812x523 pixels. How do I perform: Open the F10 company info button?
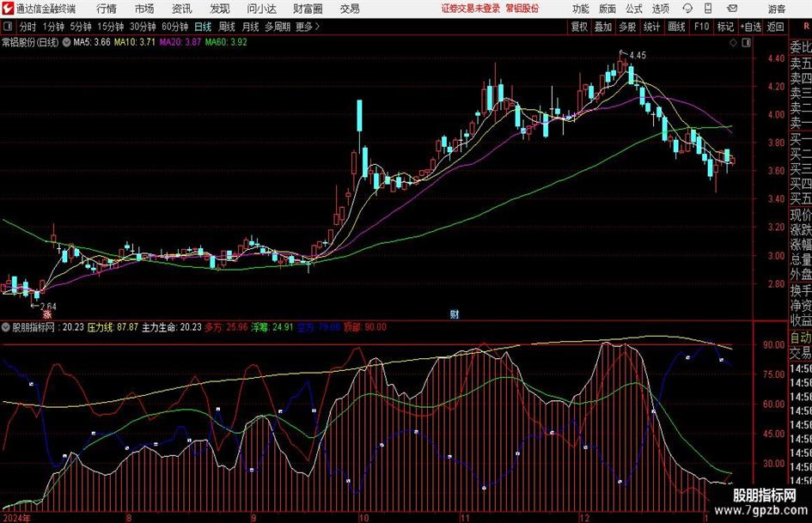click(x=702, y=27)
